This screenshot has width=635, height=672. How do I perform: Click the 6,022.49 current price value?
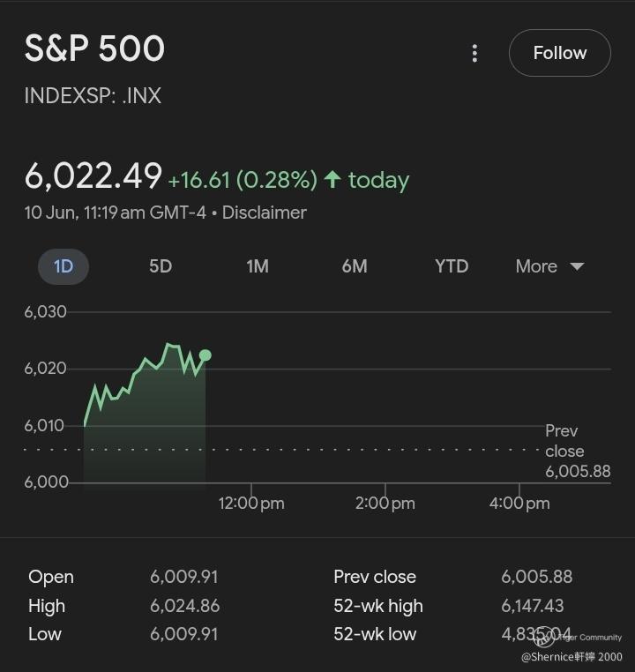[93, 176]
